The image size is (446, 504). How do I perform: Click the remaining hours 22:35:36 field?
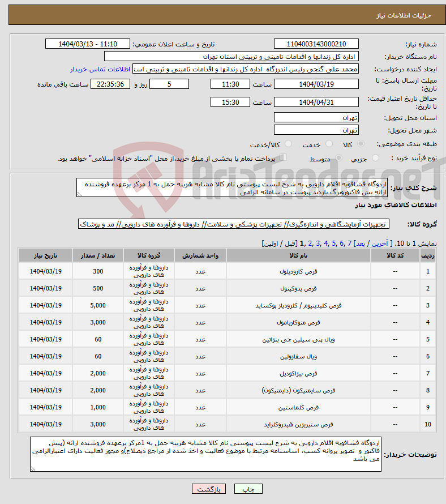(110, 84)
